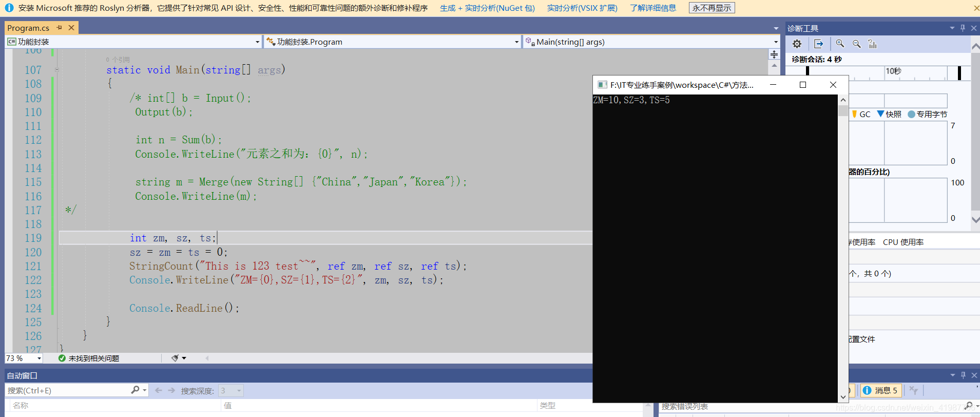
Task: Click the diagnostics timeline ruler at 10秒
Action: (893, 71)
